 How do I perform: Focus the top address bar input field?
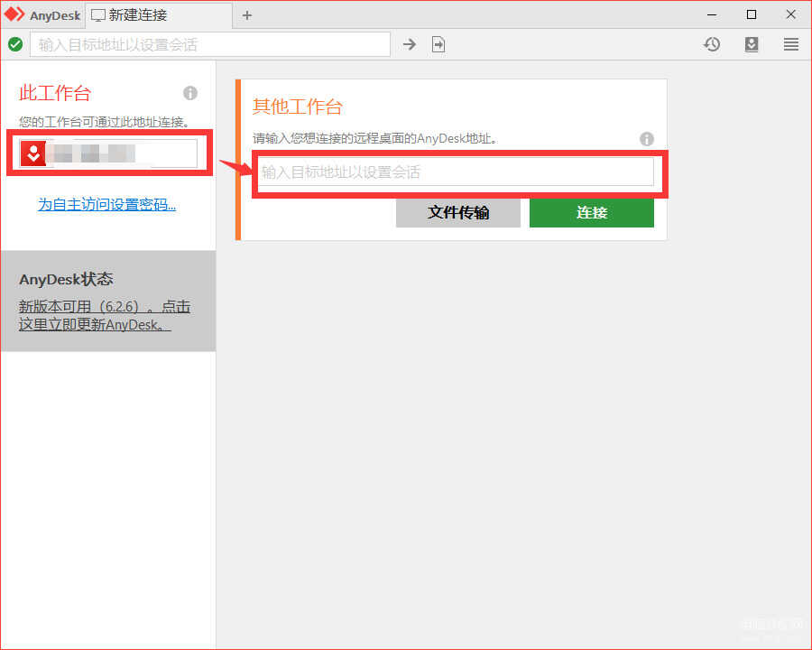[x=210, y=44]
